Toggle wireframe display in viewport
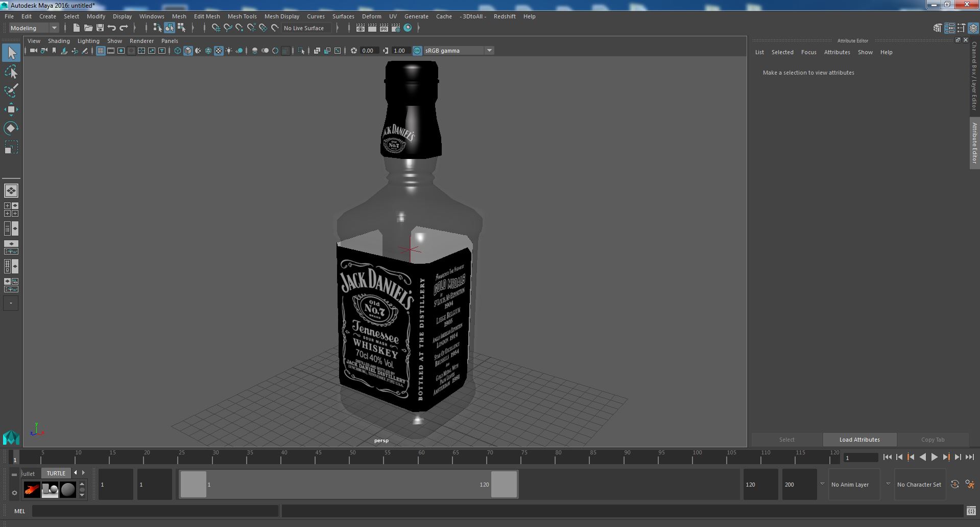This screenshot has height=527, width=980. [178, 51]
